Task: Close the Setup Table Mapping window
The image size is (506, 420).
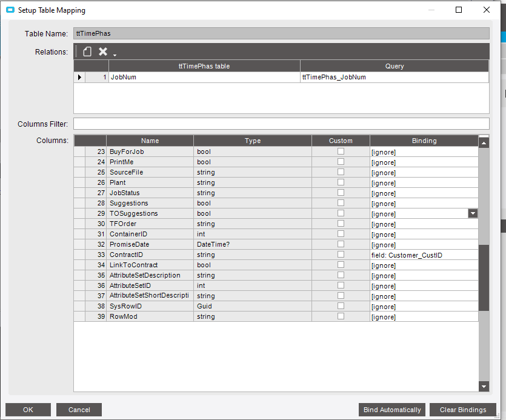Action: [487, 10]
